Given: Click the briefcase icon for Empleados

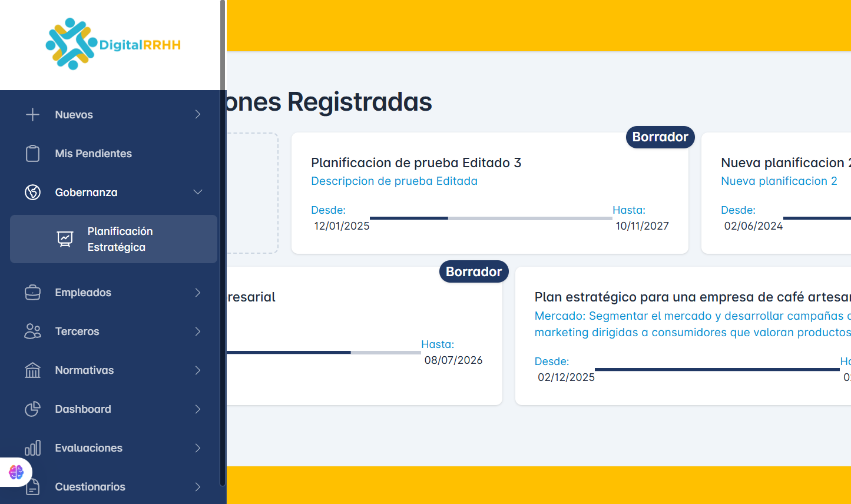Looking at the screenshot, I should pos(33,293).
